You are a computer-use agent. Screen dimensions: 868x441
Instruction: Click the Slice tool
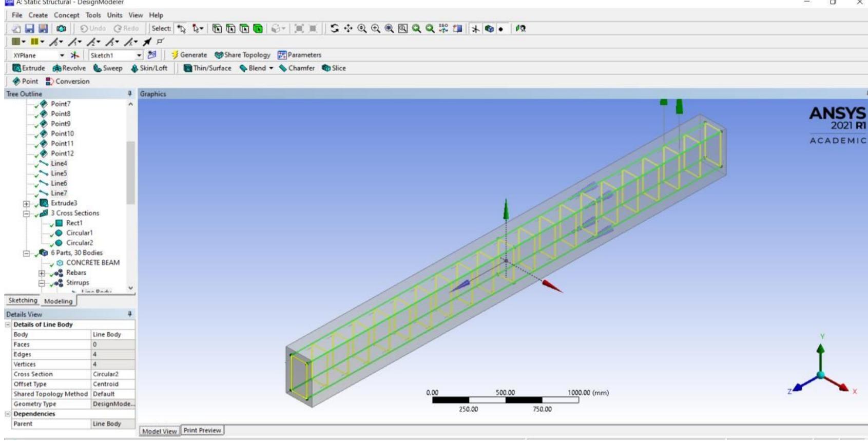(x=334, y=68)
